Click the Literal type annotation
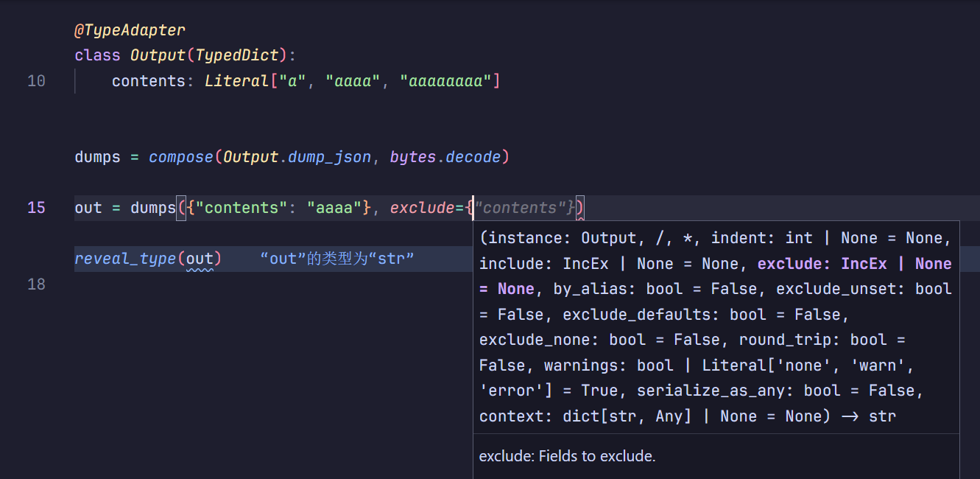Viewport: 980px width, 479px height. point(236,81)
